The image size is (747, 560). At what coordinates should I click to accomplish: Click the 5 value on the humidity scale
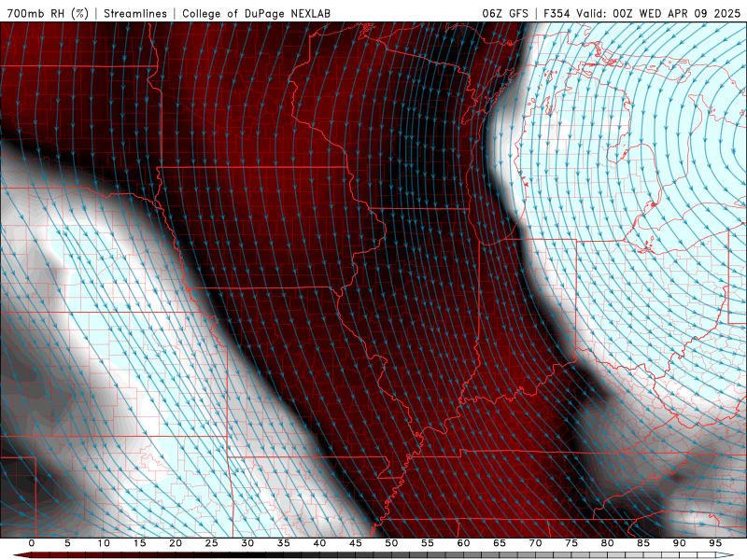(x=67, y=543)
